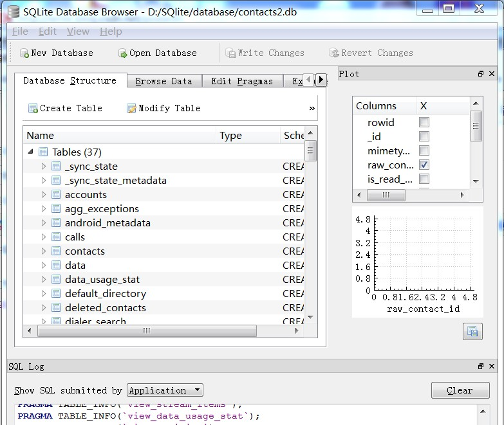Click the Columns header in Plot panel
This screenshot has height=425, width=504.
pyautogui.click(x=385, y=106)
